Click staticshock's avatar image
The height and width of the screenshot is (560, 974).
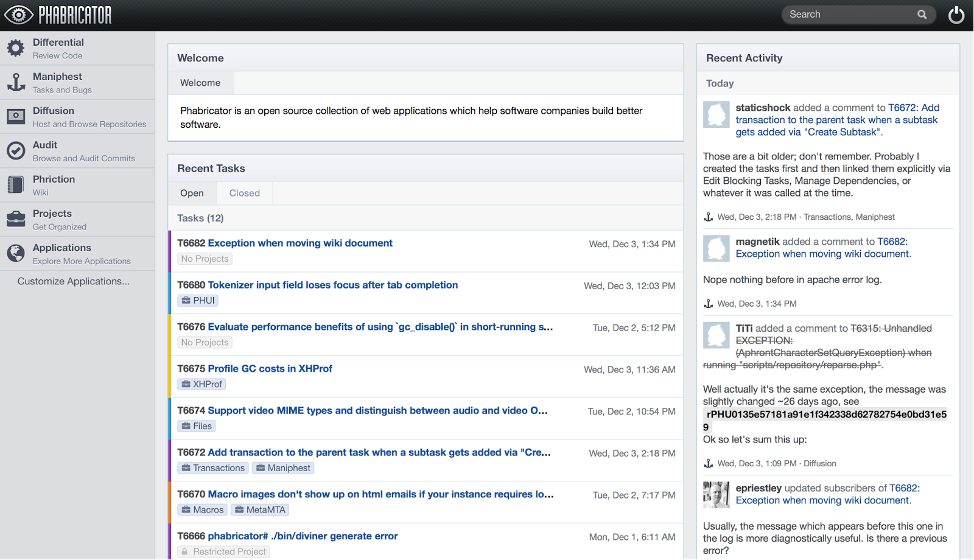pyautogui.click(x=716, y=114)
